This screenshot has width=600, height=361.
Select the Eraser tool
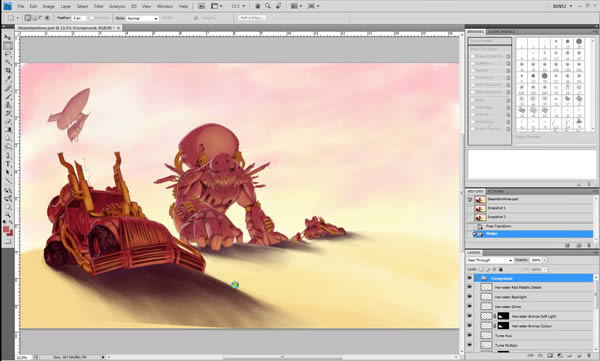click(x=7, y=122)
